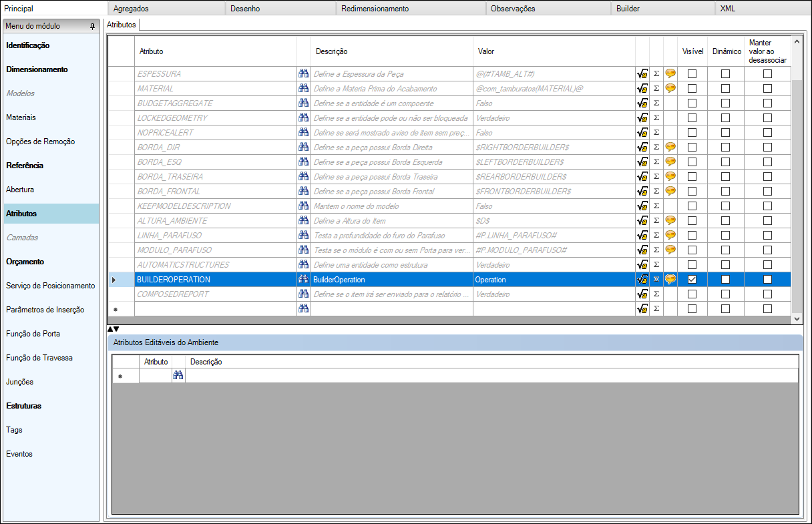Open comment bubble for BUILDEROPERATION attribute
Screen dimensions: 812x524
[x=670, y=280]
